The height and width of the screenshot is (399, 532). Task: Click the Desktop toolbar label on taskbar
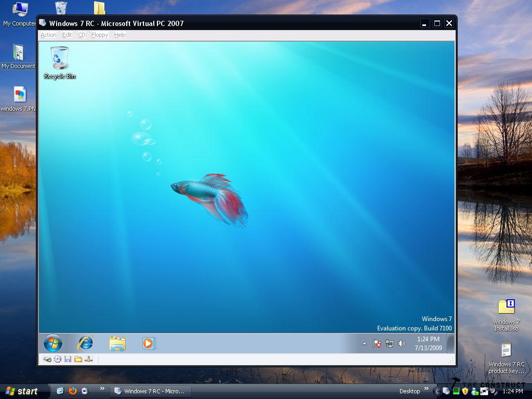click(x=409, y=391)
